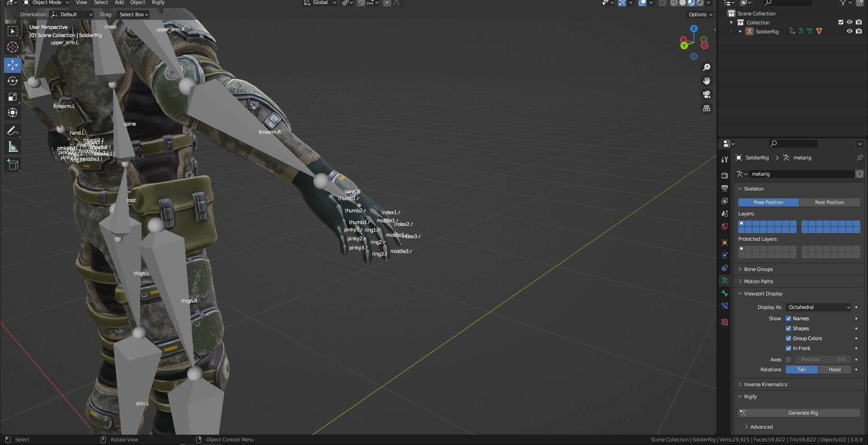Open the Drag Select Box dropdown
This screenshot has height=445, width=868.
coord(133,14)
